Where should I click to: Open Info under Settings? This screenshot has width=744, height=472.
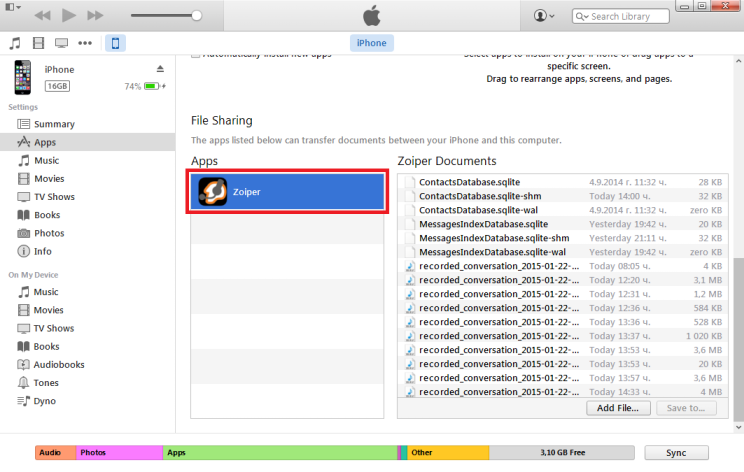[88, 251]
